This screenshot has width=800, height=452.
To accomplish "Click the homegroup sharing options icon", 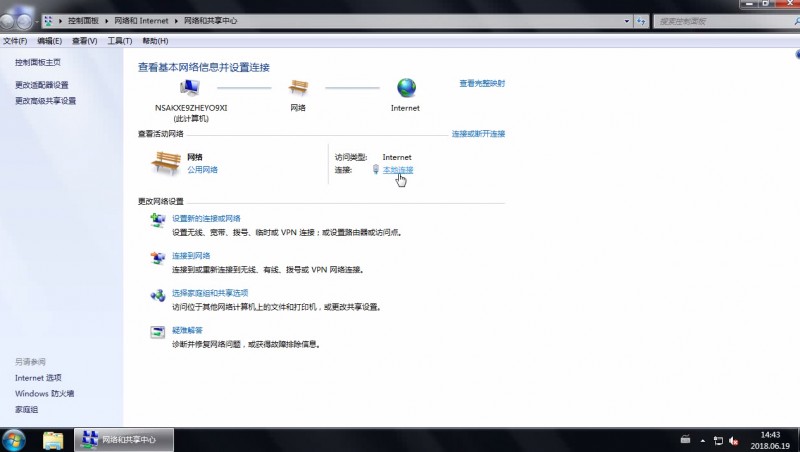I will [158, 295].
